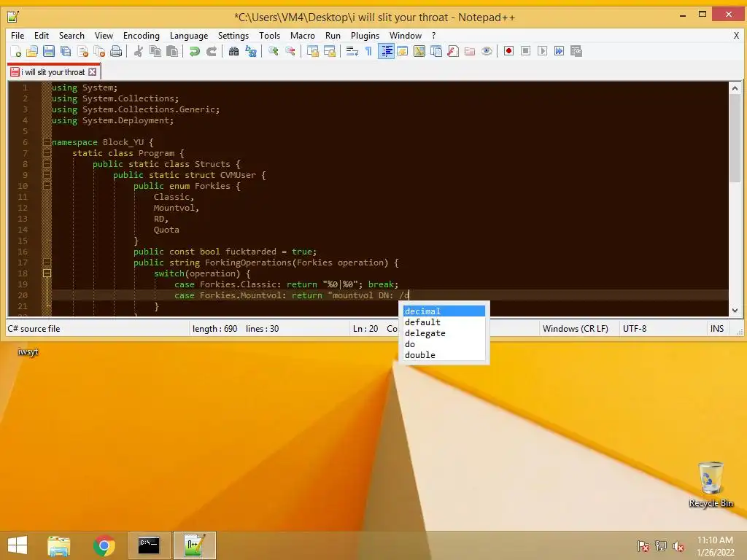Image resolution: width=747 pixels, height=560 pixels.
Task: Click the Redo arrow icon
Action: pos(211,51)
